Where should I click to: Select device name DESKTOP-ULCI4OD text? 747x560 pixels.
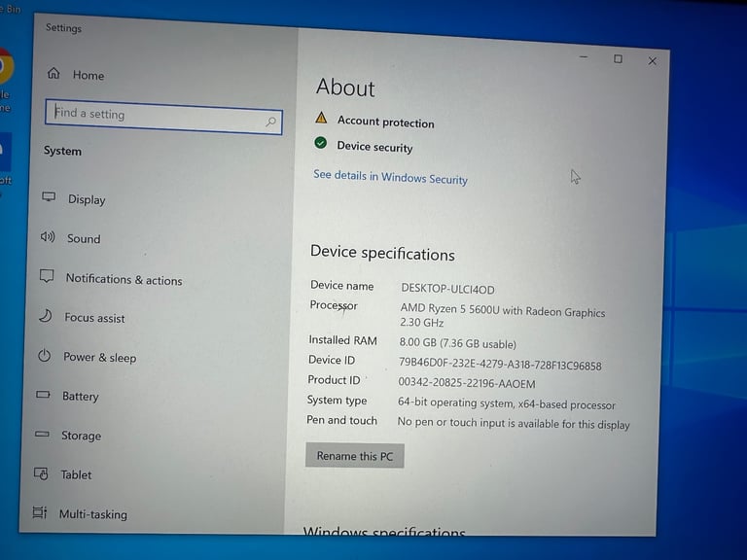coord(447,289)
